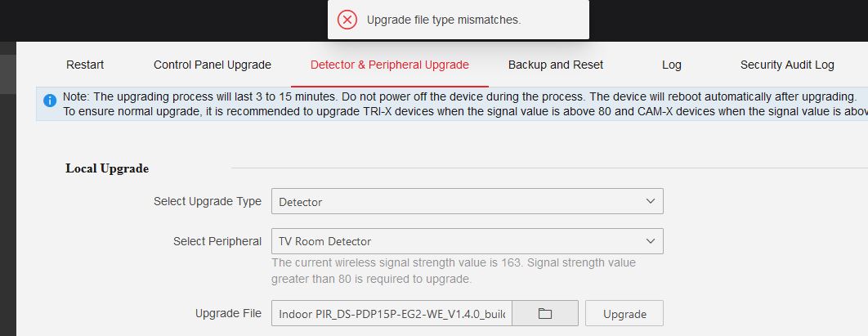The width and height of the screenshot is (868, 336).
Task: Click the chevron arrow on the TV Room Detector dropdown
Action: click(651, 241)
